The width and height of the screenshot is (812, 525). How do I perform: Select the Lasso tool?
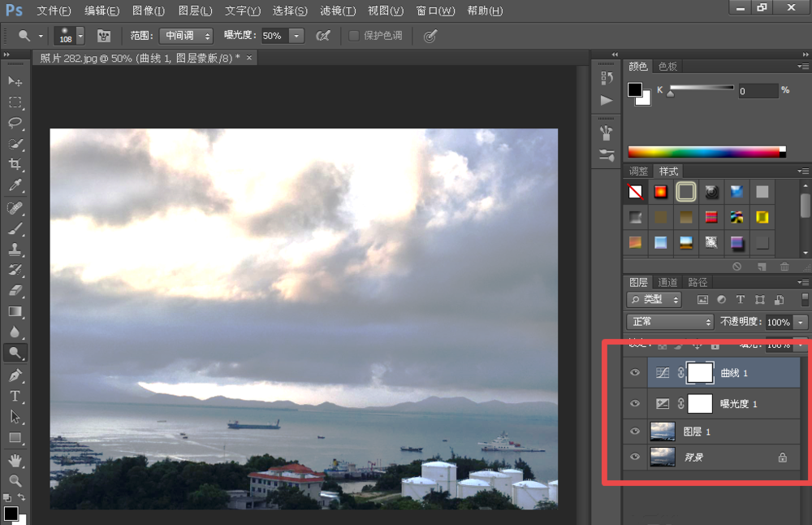pos(15,123)
